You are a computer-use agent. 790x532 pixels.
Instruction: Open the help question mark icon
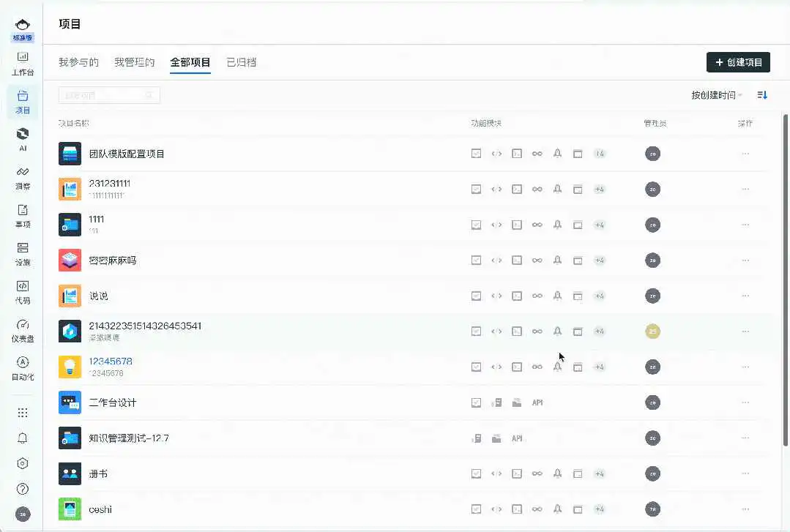pyautogui.click(x=23, y=488)
